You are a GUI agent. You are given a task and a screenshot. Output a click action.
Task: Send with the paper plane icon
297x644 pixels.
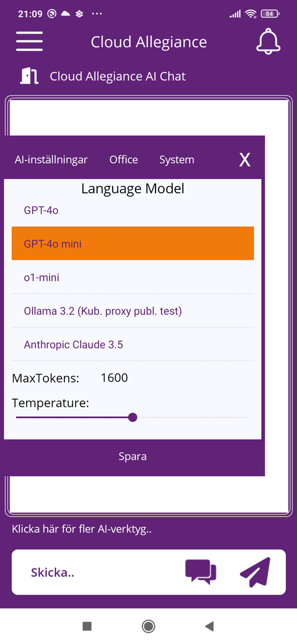point(255,572)
